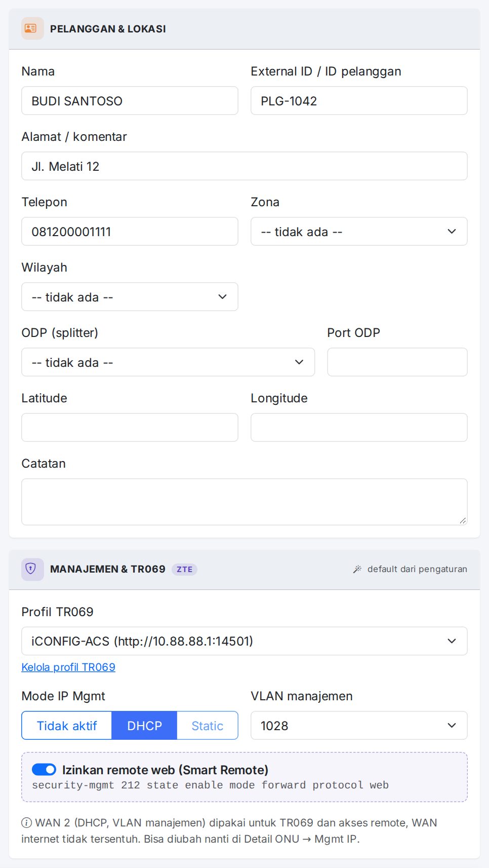
Task: Click the Izinkan remote web (Smart Remote) label
Action: click(x=165, y=770)
